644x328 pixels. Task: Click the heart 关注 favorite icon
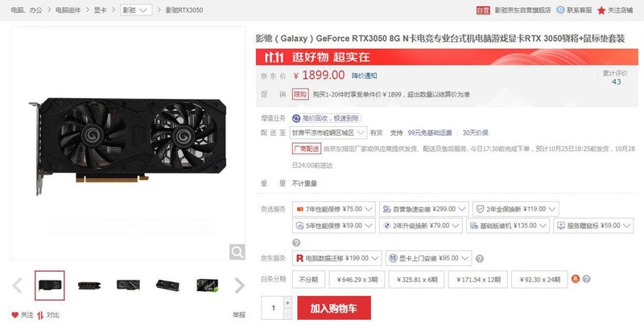pyautogui.click(x=15, y=315)
